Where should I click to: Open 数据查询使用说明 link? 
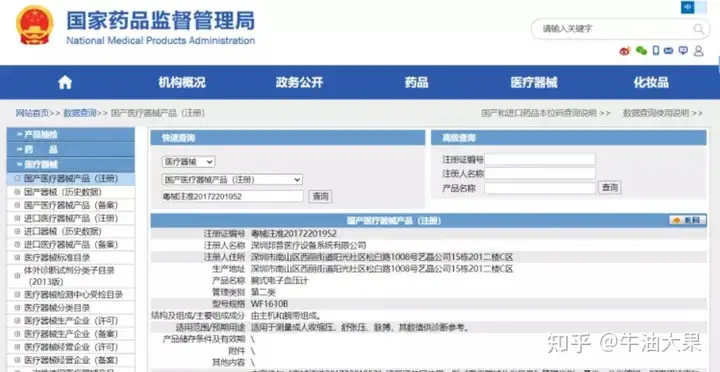click(x=656, y=113)
